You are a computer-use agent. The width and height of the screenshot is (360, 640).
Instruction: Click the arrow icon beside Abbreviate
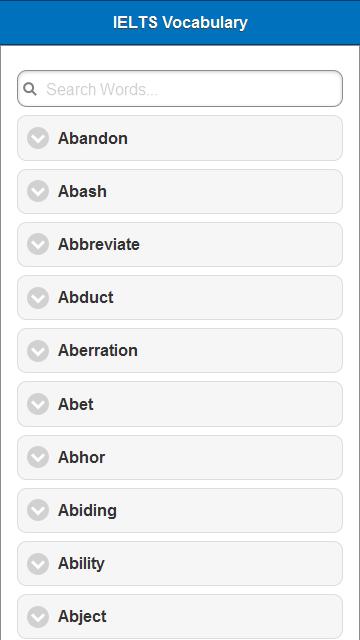click(38, 244)
